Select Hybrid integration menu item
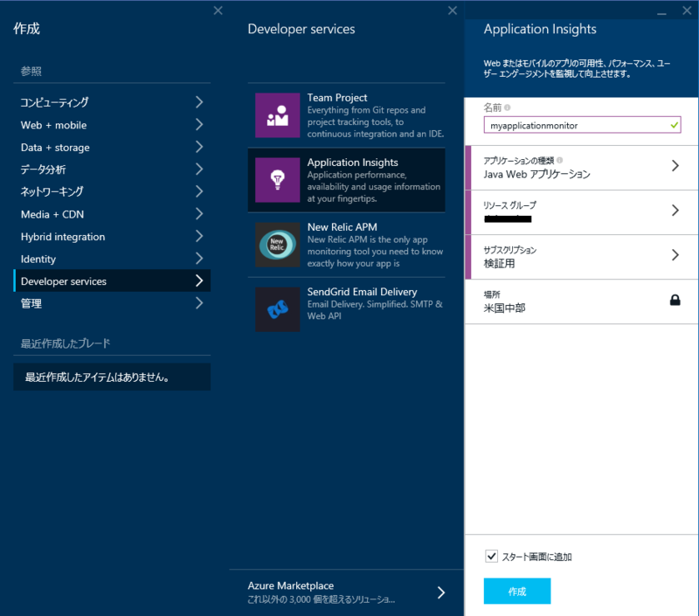 coord(112,236)
